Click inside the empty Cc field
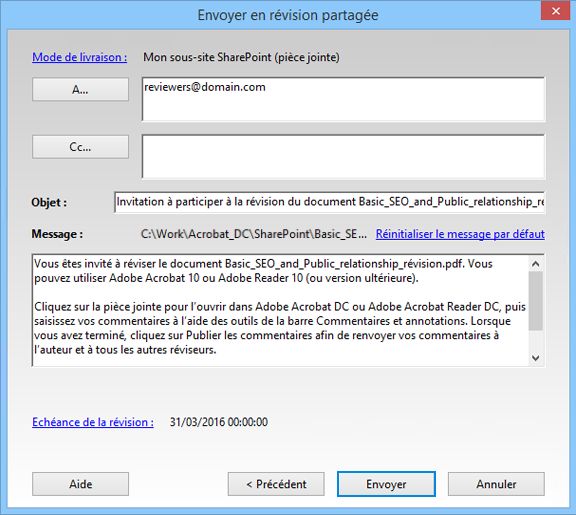This screenshot has width=576, height=515. click(x=343, y=156)
